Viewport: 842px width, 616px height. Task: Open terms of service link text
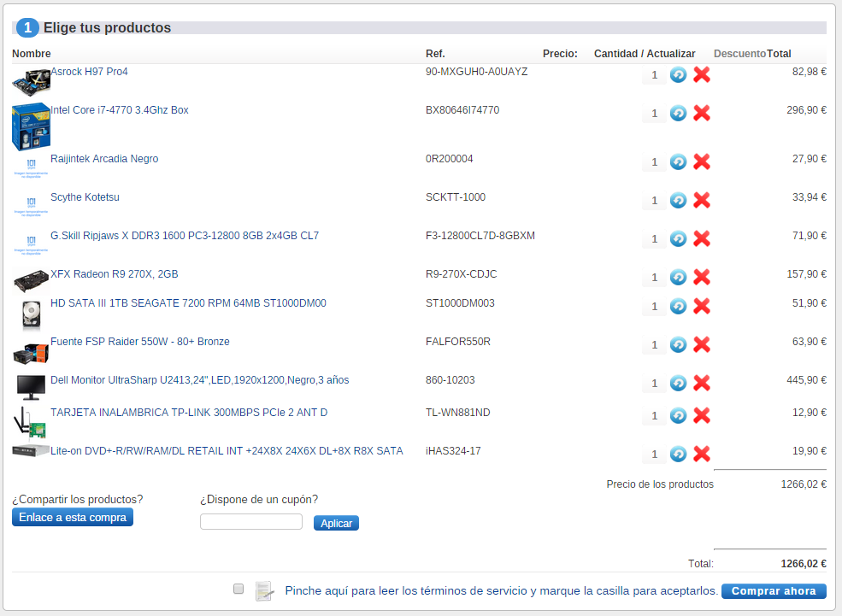[x=502, y=590]
